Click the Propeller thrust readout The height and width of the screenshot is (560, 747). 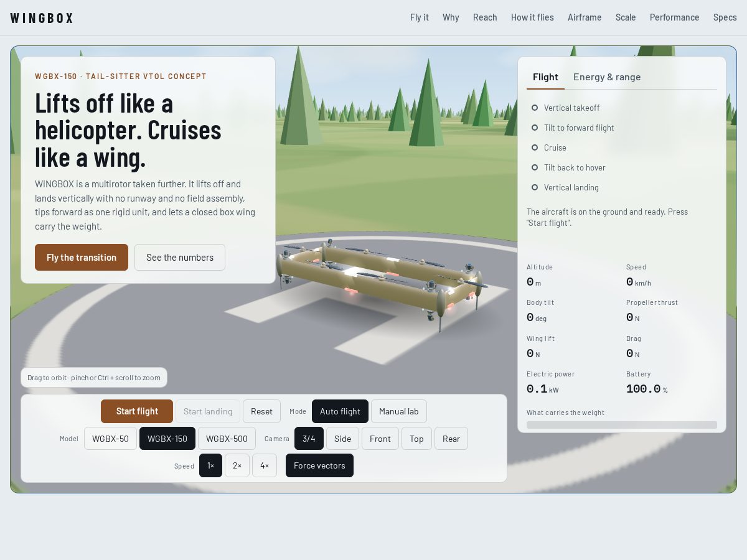(652, 310)
